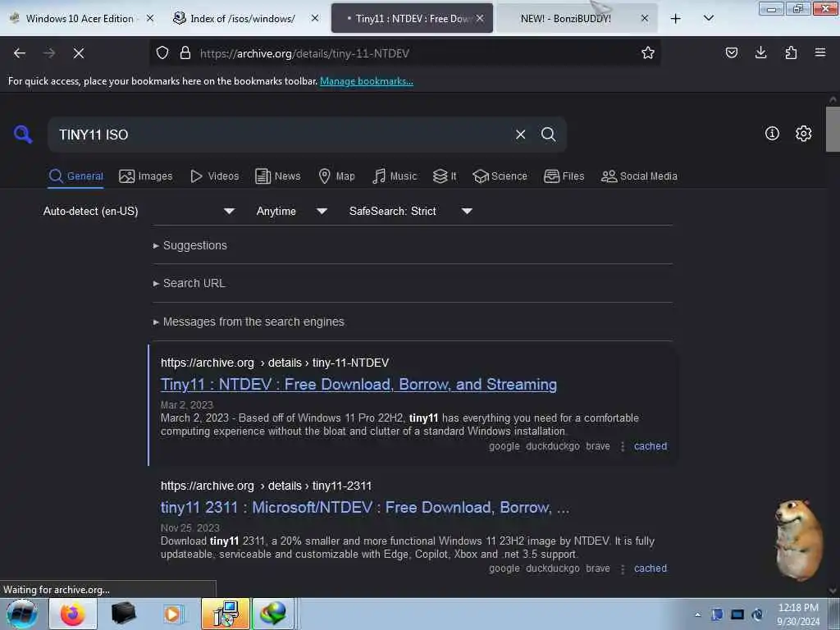Screen dimensions: 840x630
Task: Open more options dots for tiny11 2311 result
Action: click(x=622, y=568)
